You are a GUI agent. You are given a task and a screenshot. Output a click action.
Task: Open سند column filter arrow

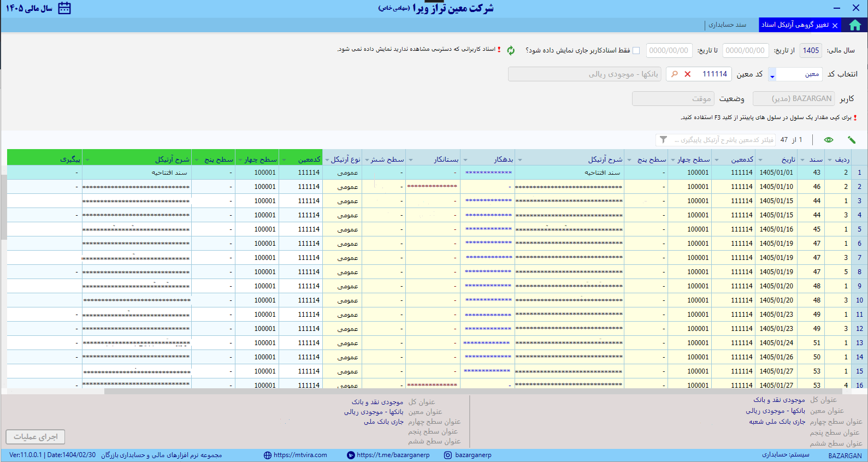tap(802, 160)
